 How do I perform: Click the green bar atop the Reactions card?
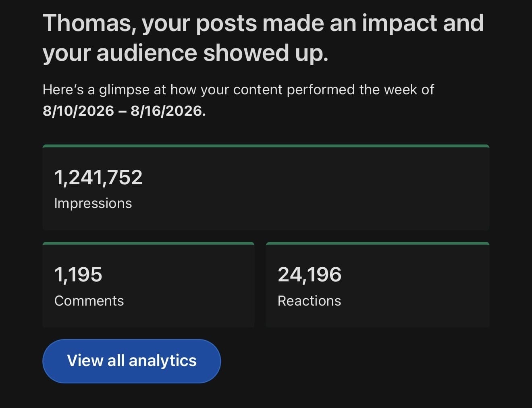click(x=378, y=244)
